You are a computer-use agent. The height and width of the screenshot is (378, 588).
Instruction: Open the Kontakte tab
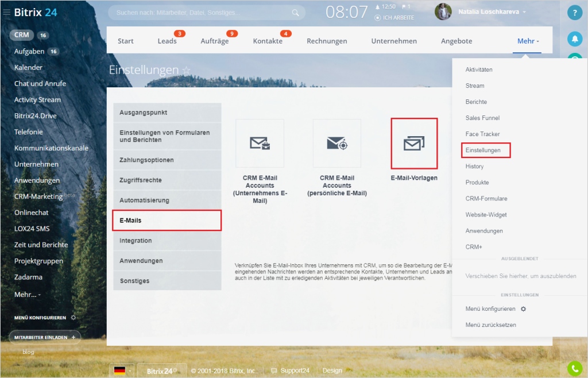pyautogui.click(x=268, y=41)
